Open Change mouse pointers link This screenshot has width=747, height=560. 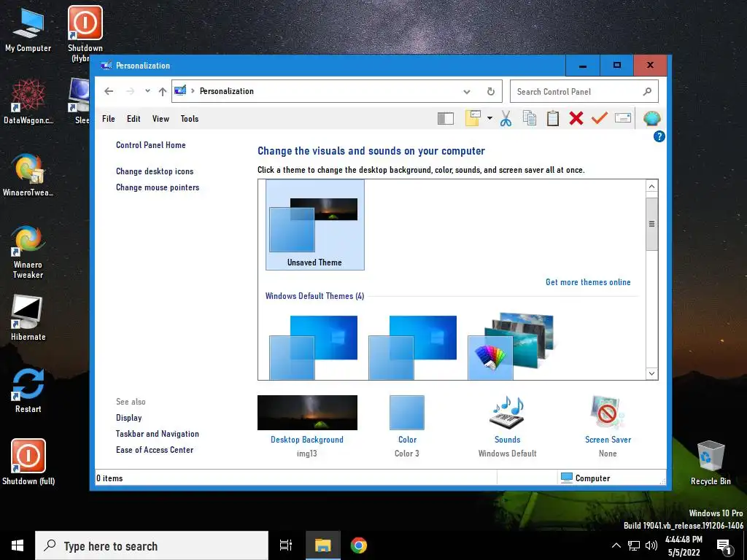point(158,187)
